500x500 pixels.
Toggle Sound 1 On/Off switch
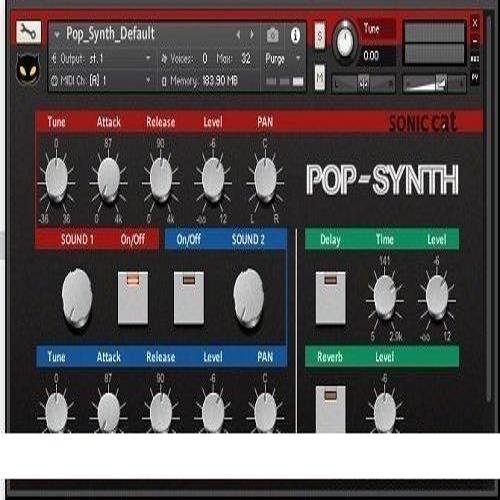(133, 297)
